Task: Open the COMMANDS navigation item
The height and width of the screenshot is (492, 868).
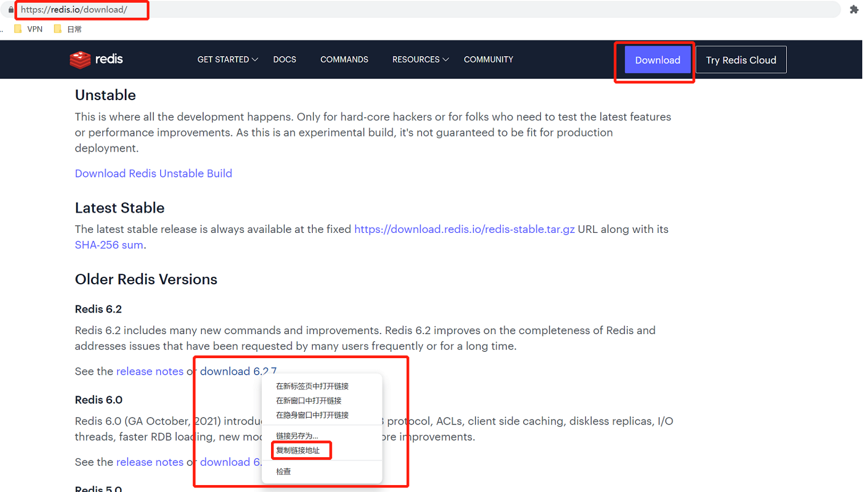Action: (x=344, y=59)
